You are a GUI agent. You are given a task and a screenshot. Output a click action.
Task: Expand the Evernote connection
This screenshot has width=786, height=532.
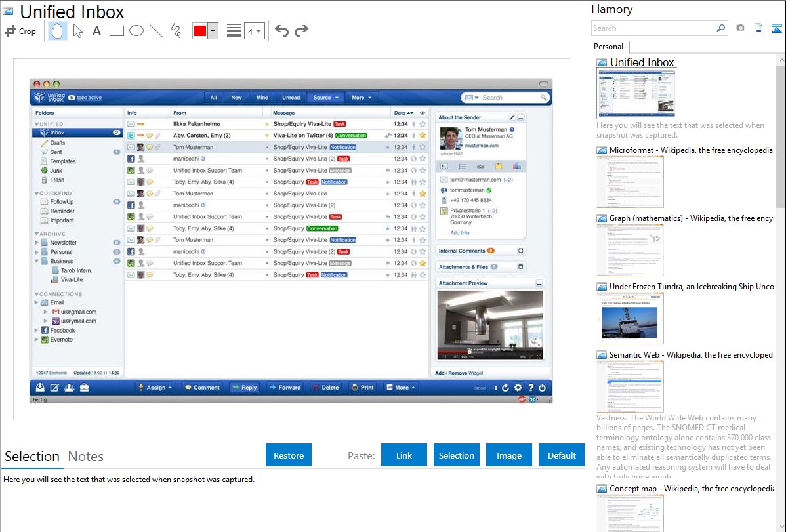(36, 340)
